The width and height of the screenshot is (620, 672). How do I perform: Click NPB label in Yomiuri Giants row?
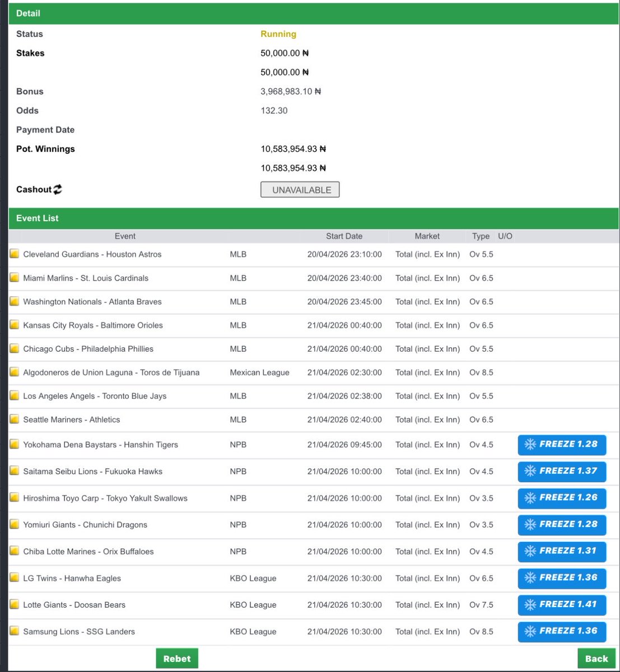(238, 525)
